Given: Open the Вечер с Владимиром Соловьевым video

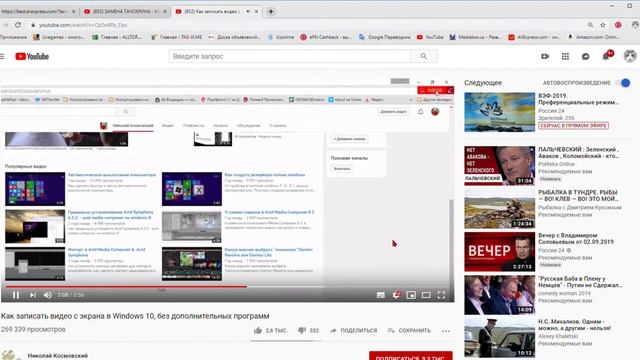Looking at the screenshot, I should 499,252.
